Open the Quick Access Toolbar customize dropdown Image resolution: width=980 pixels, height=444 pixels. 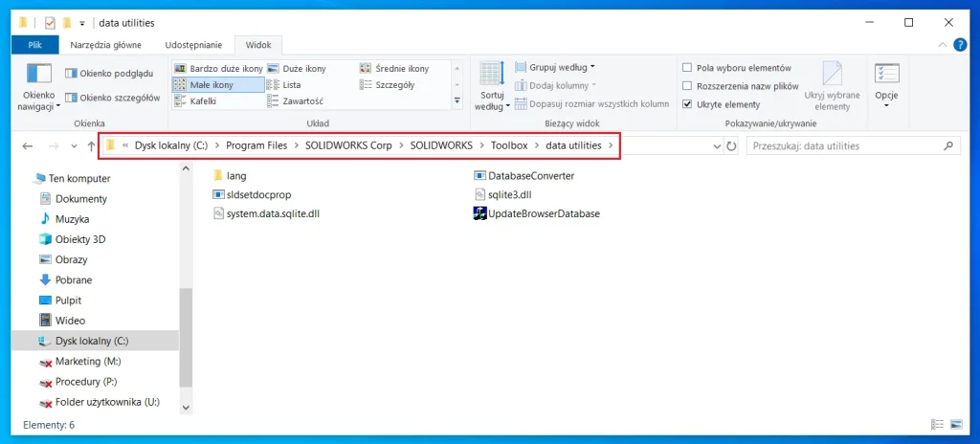click(x=82, y=24)
